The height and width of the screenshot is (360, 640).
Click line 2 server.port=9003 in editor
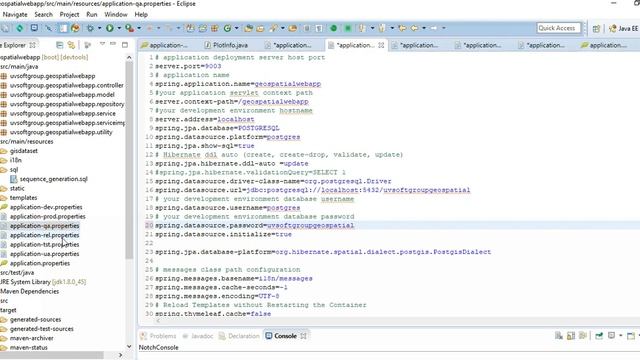188,66
